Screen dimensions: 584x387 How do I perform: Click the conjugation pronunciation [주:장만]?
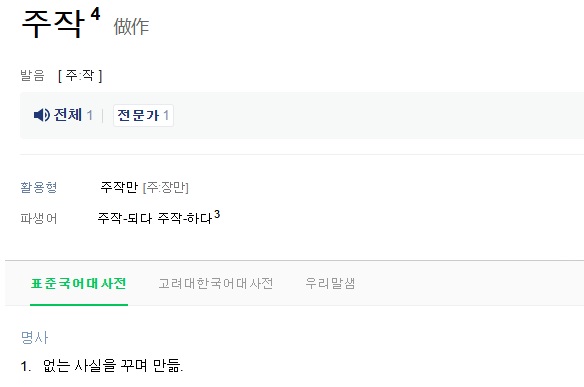tap(166, 187)
